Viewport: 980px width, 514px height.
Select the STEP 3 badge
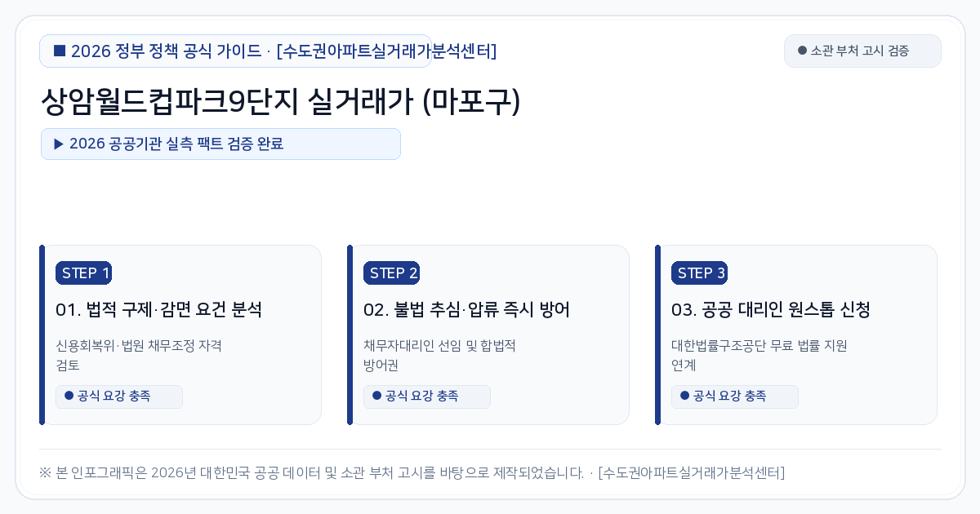pos(699,273)
